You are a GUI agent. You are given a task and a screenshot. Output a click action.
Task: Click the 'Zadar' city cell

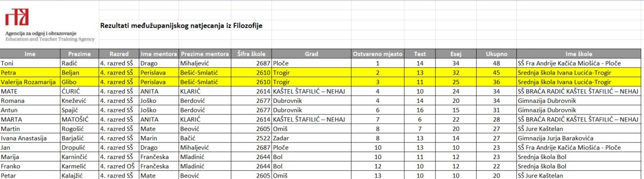point(312,138)
